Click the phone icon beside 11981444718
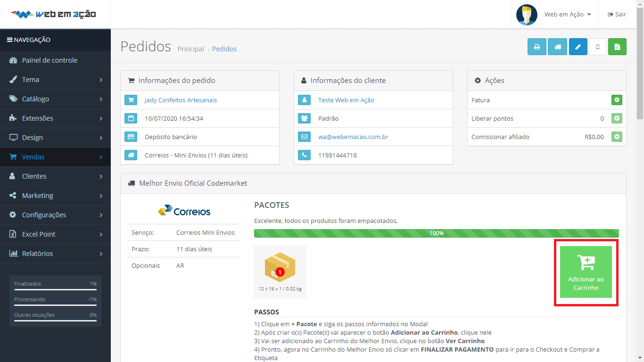 click(x=305, y=155)
